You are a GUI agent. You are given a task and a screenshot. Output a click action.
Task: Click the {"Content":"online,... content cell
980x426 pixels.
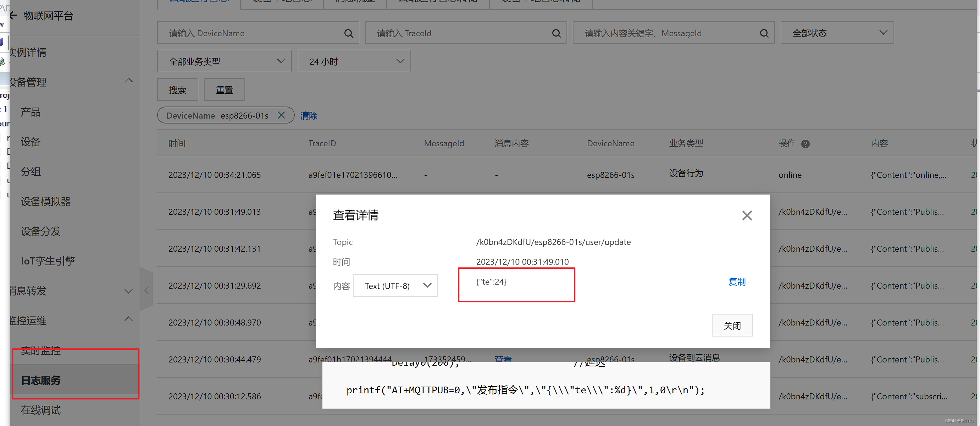tap(908, 175)
